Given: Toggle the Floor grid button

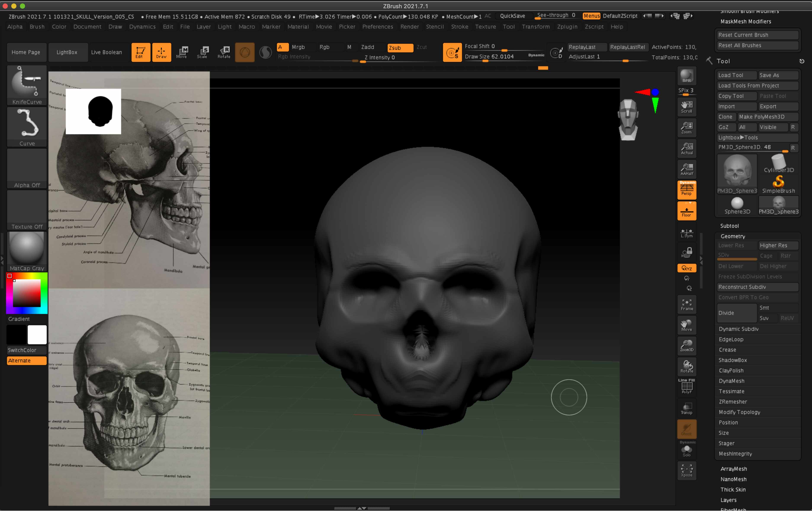Looking at the screenshot, I should coord(686,211).
